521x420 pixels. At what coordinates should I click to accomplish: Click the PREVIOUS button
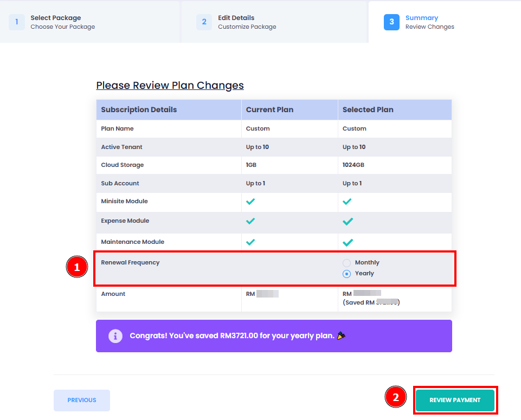82,400
